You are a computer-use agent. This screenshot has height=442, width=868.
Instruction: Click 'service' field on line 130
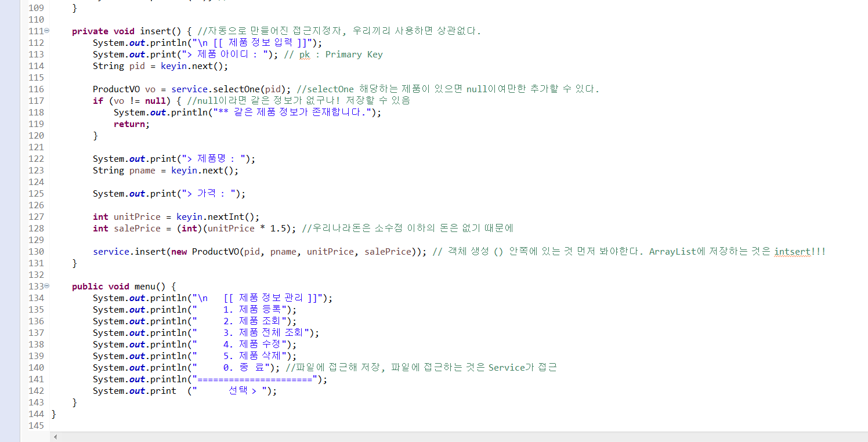click(111, 252)
